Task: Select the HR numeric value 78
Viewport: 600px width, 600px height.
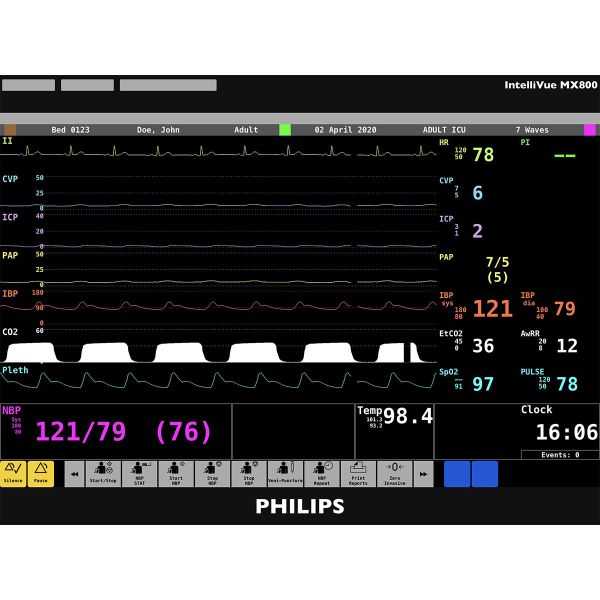Action: [x=483, y=155]
